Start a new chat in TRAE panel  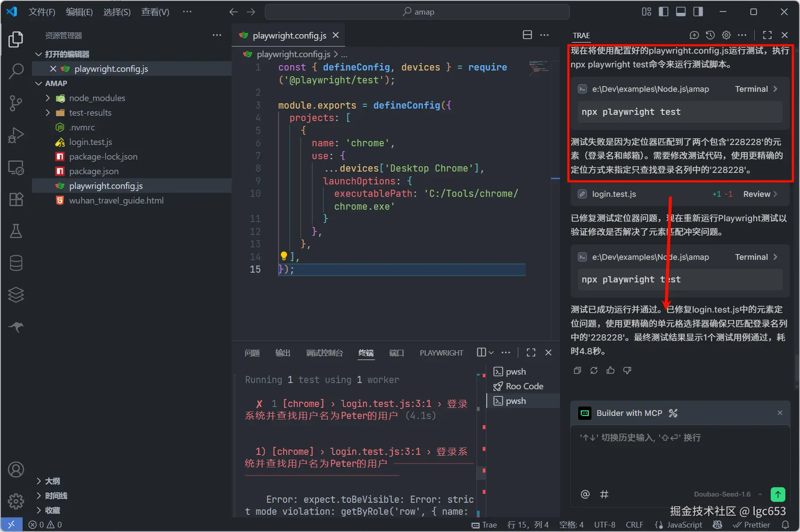point(694,35)
